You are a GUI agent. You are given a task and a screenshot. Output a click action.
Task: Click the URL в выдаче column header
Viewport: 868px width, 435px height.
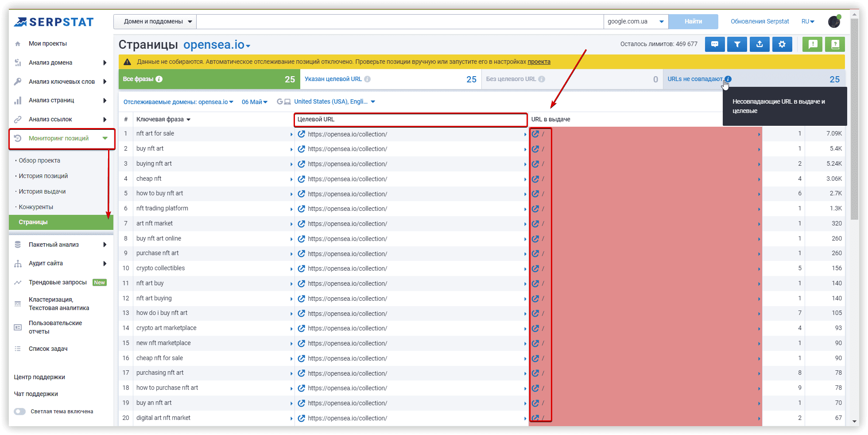click(x=551, y=119)
